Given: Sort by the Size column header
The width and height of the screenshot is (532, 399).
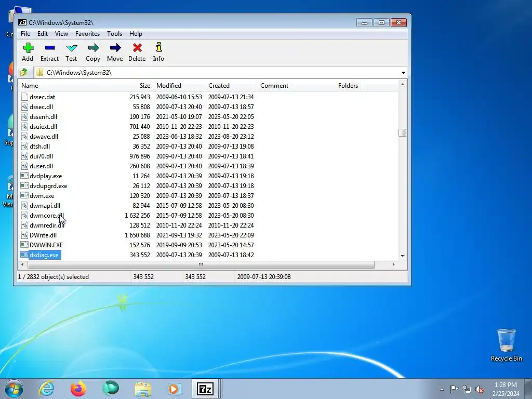Looking at the screenshot, I should coord(127,86).
